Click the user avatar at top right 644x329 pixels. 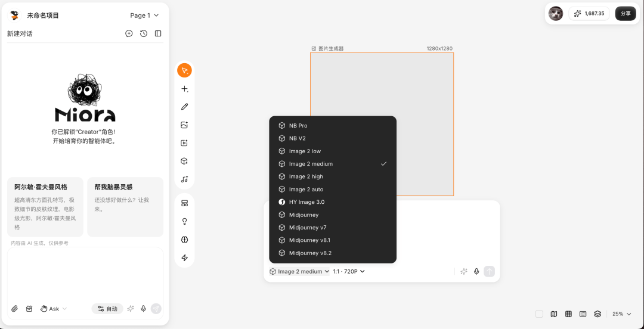tap(556, 14)
